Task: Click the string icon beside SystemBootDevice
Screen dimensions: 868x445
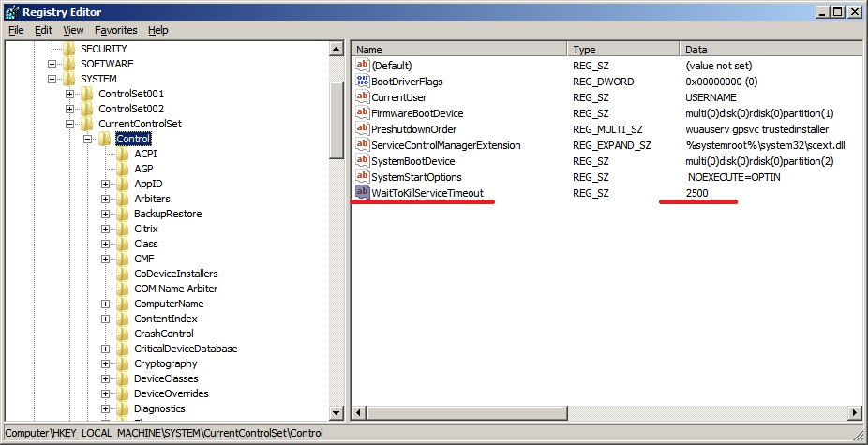Action: [x=362, y=161]
